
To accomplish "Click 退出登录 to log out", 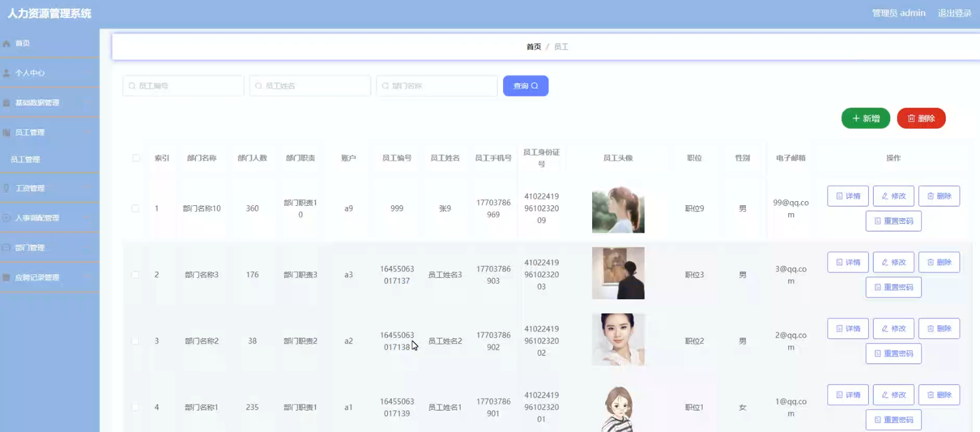I will click(x=954, y=13).
